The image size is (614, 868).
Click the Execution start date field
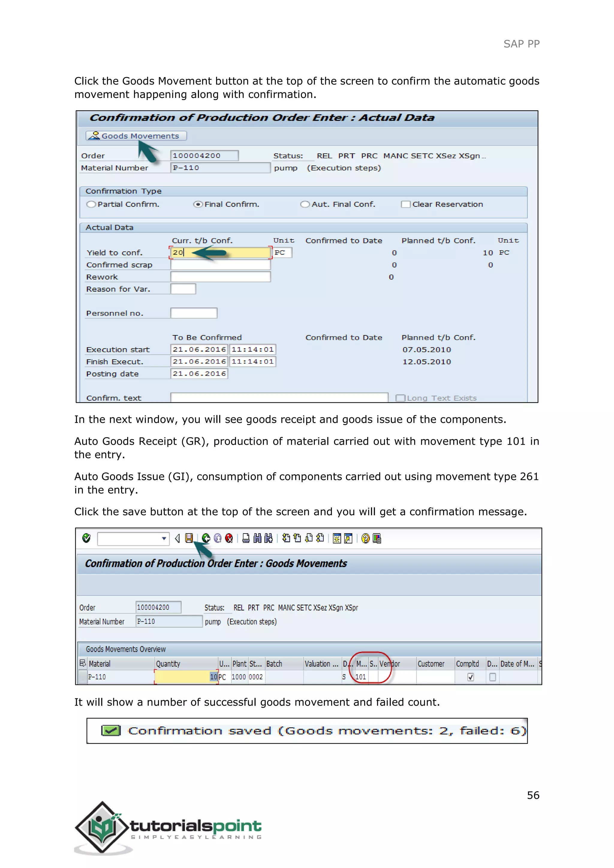(199, 349)
